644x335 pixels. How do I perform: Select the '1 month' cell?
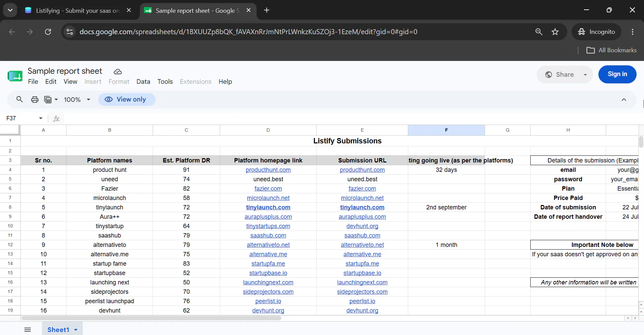point(446,245)
